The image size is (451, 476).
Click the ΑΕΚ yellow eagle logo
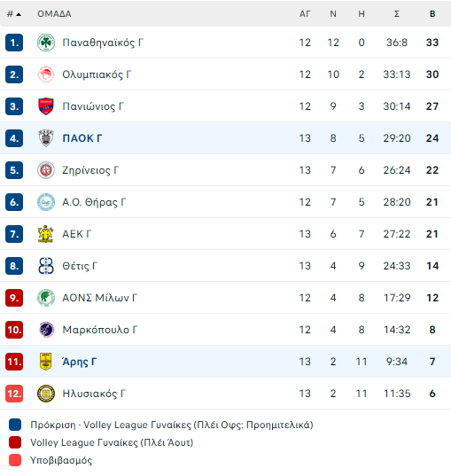tap(46, 234)
